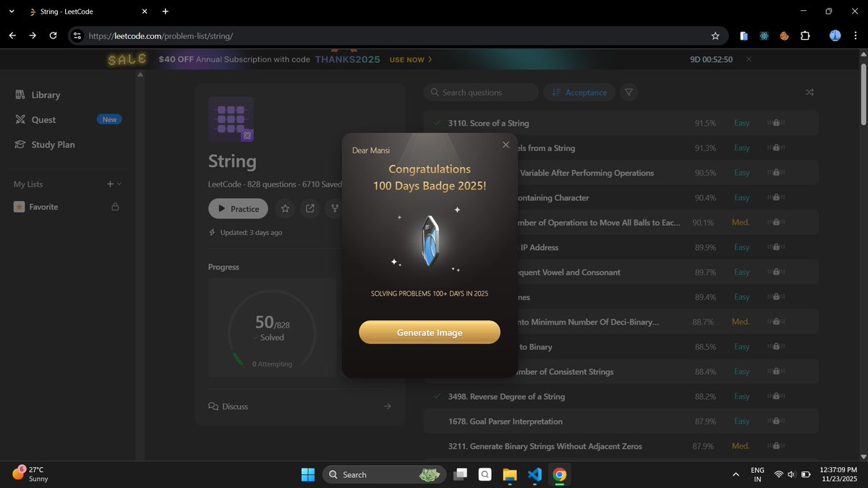Click the taskbar Search box

[383, 474]
